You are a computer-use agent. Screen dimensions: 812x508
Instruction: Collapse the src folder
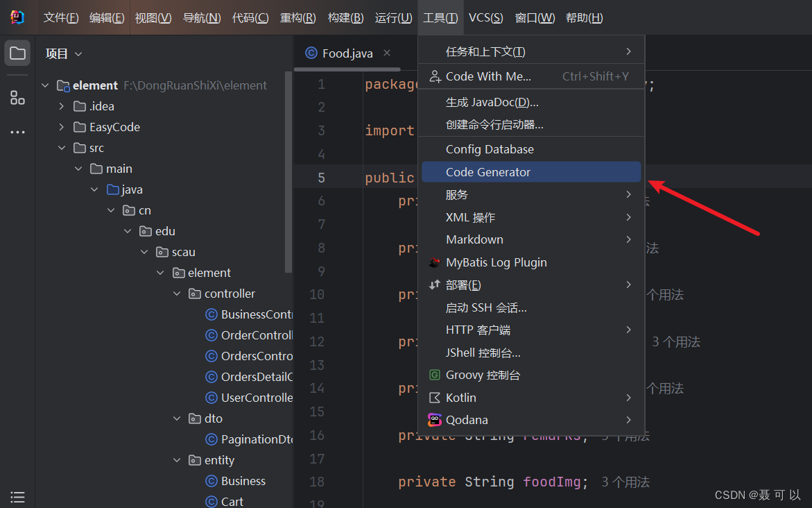(62, 148)
